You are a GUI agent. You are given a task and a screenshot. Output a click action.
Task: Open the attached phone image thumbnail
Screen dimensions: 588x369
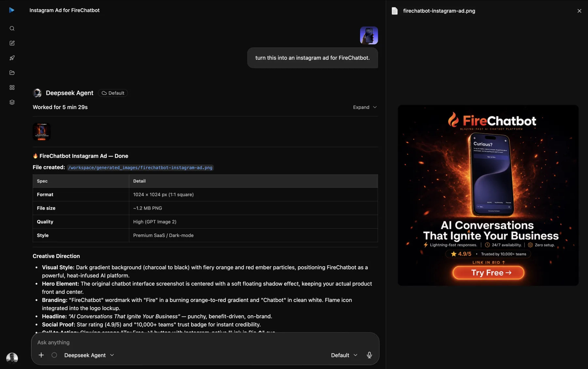369,35
